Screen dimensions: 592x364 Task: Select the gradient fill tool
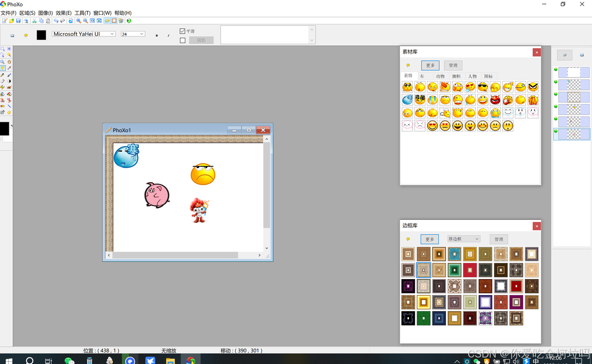[2, 106]
